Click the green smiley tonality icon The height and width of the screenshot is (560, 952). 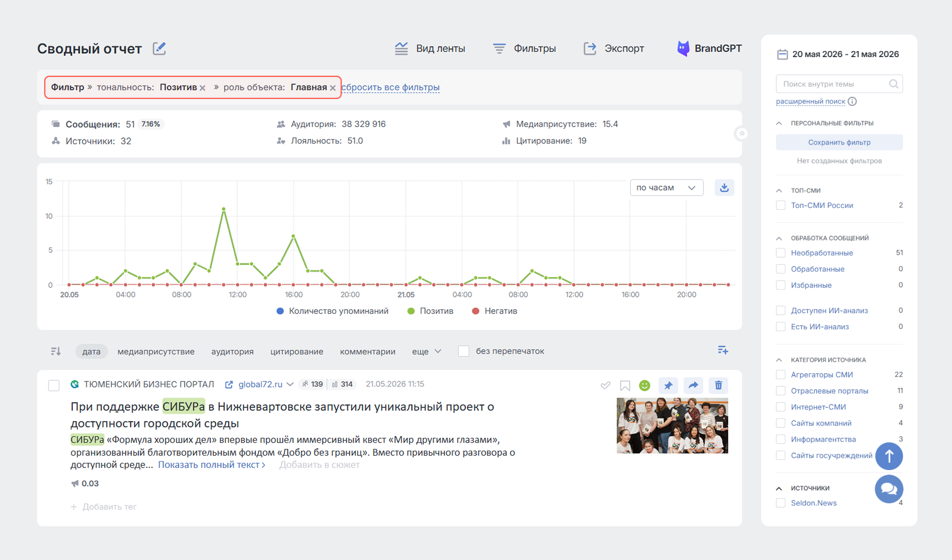[644, 385]
